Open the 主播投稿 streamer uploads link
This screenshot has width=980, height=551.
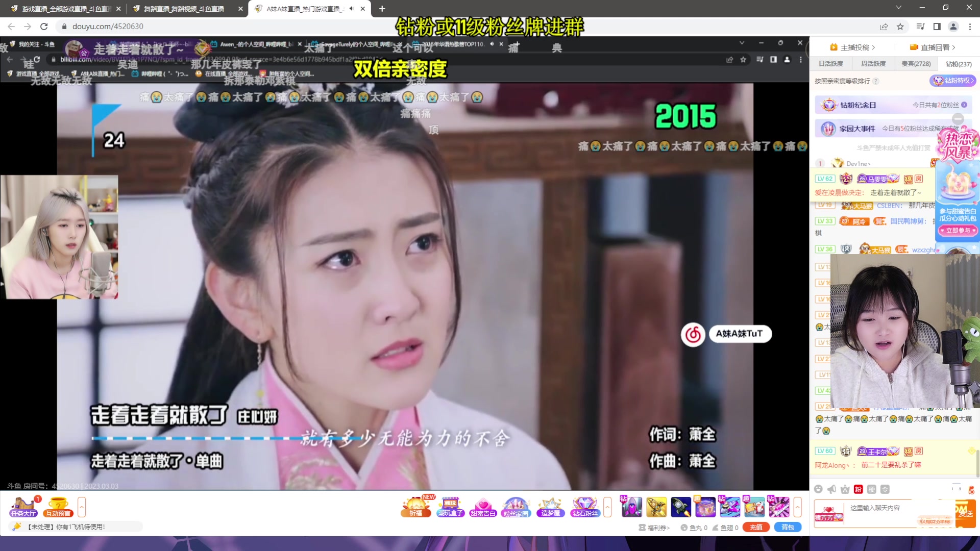tap(852, 47)
